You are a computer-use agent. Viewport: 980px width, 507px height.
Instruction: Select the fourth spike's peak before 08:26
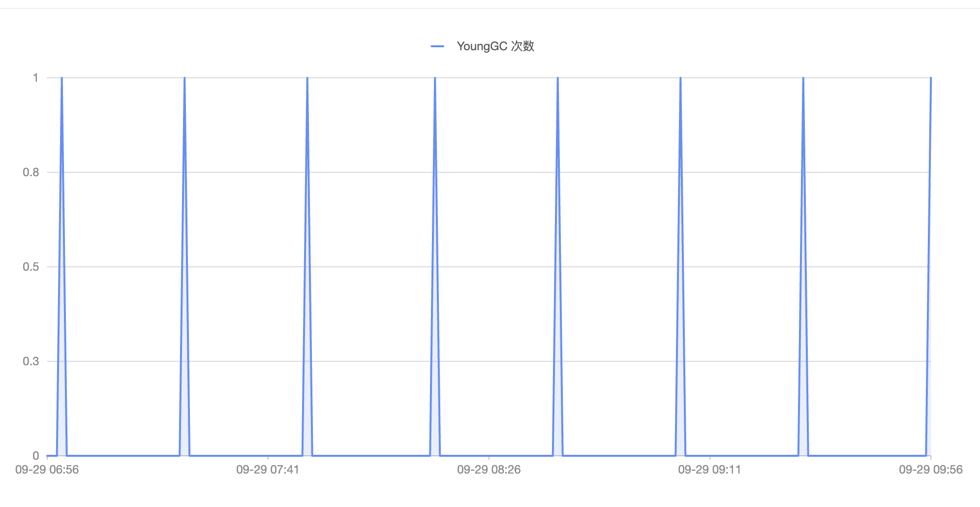pos(435,78)
